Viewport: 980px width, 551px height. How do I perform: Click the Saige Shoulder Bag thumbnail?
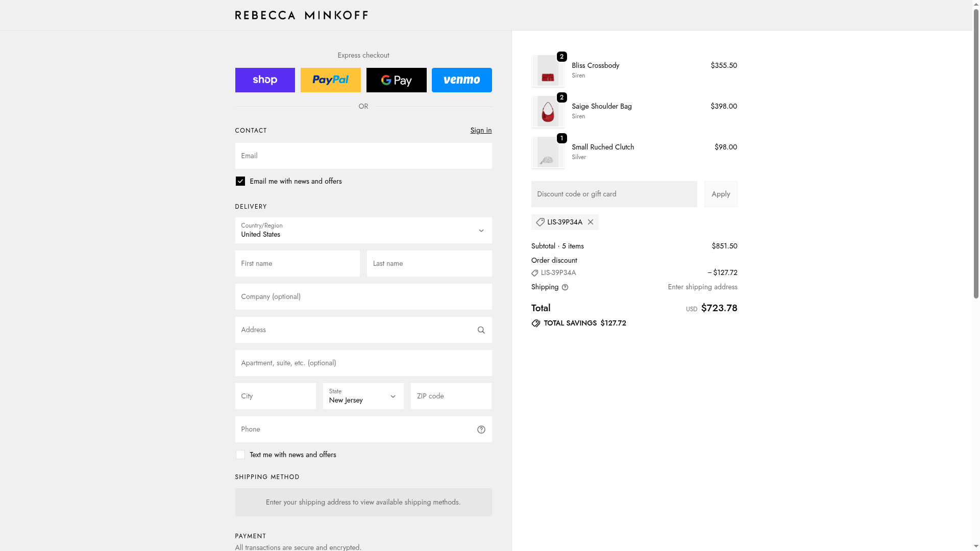(548, 112)
